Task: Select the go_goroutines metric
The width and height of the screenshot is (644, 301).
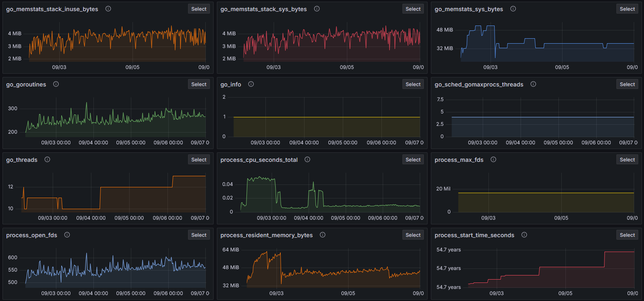Action: point(199,84)
